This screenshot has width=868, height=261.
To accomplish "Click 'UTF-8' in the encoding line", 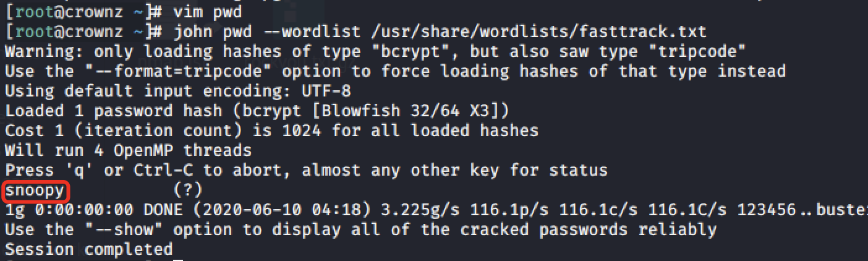I will coord(327,91).
